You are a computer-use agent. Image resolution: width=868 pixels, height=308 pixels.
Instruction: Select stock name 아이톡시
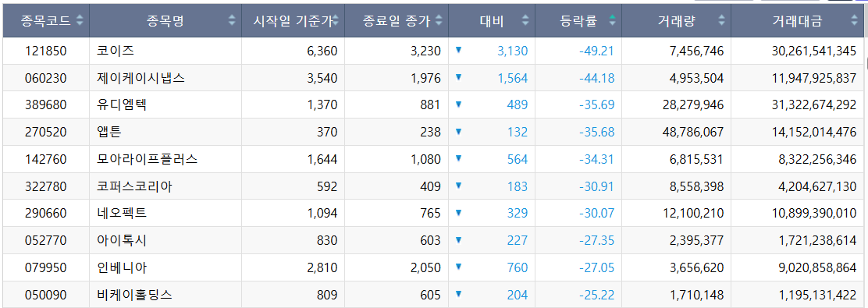122,240
